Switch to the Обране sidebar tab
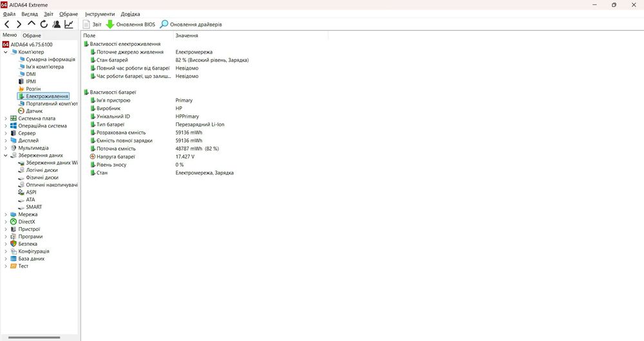 point(32,35)
